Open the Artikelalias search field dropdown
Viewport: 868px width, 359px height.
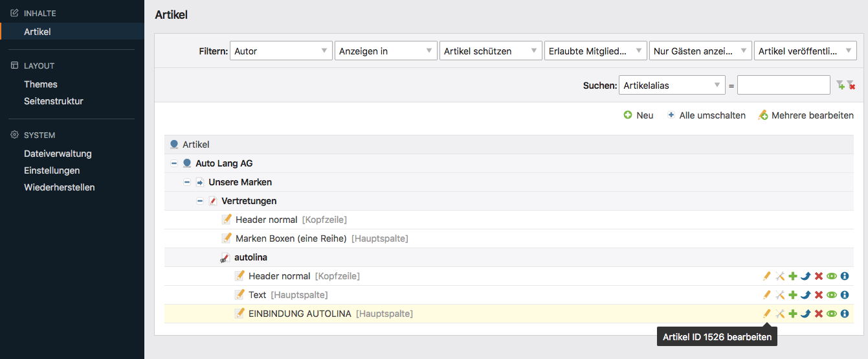(671, 85)
